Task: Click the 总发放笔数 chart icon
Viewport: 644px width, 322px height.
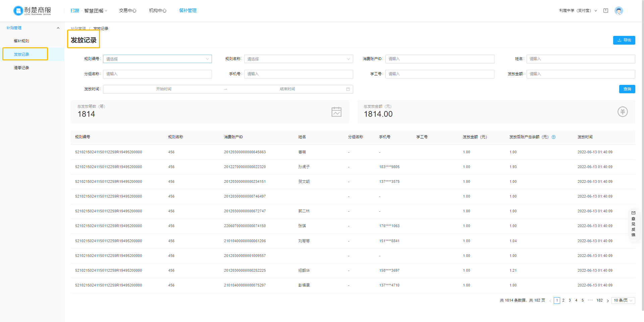Action: pyautogui.click(x=336, y=112)
